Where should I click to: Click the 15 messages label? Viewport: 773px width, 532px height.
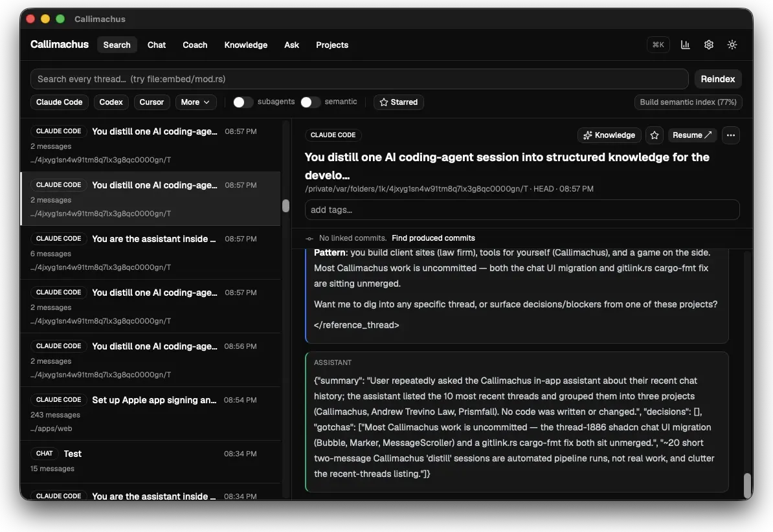[52, 469]
